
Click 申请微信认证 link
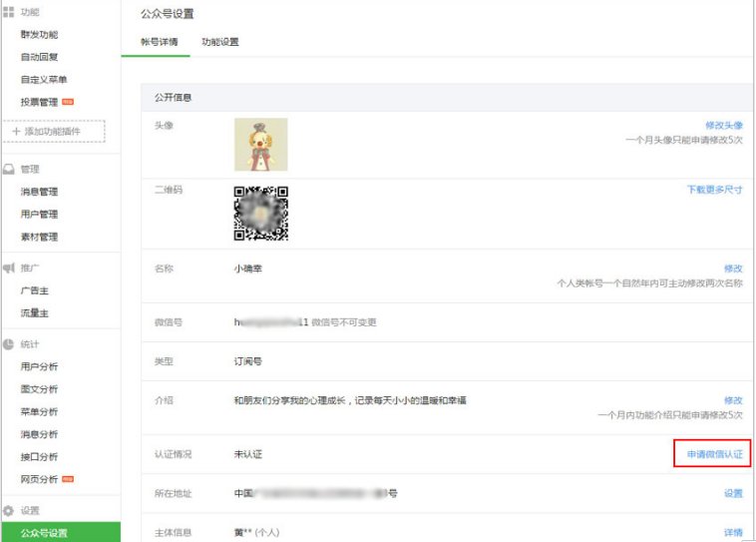tap(714, 454)
